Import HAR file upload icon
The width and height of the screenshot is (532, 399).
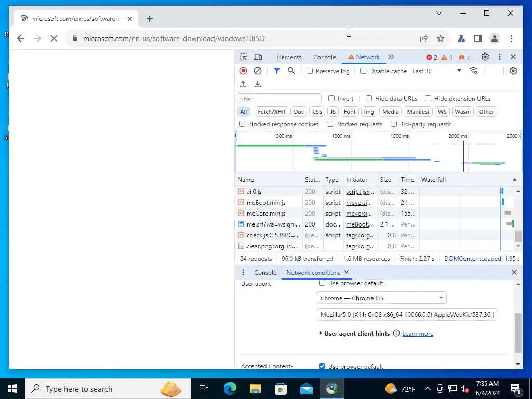(243, 84)
